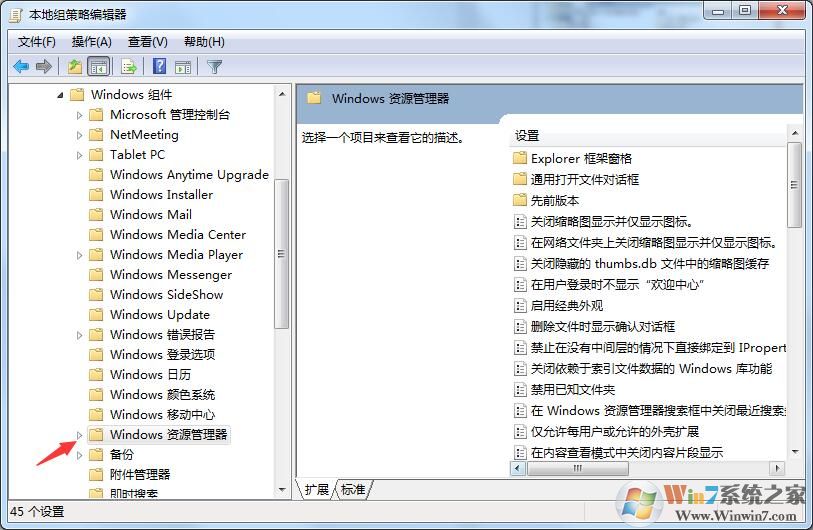Image resolution: width=813 pixels, height=530 pixels.
Task: Click policy icon beside 禁用已知文件夹
Action: (520, 389)
